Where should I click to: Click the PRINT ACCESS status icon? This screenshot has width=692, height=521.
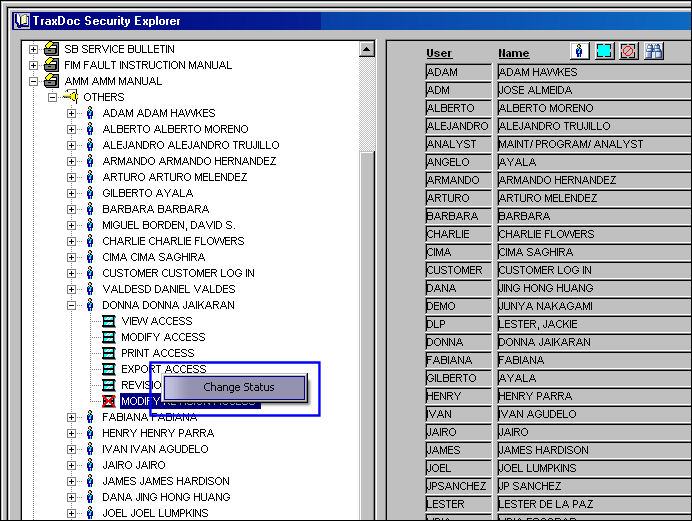click(109, 353)
